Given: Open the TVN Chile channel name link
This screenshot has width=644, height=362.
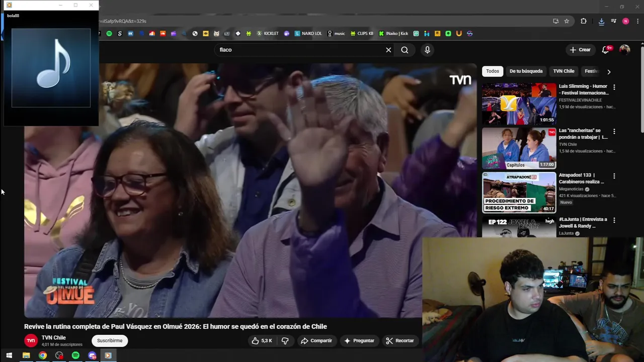Looking at the screenshot, I should coord(54,338).
